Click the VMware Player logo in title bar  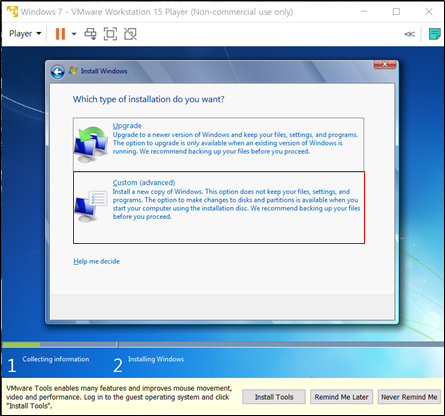pyautogui.click(x=13, y=11)
